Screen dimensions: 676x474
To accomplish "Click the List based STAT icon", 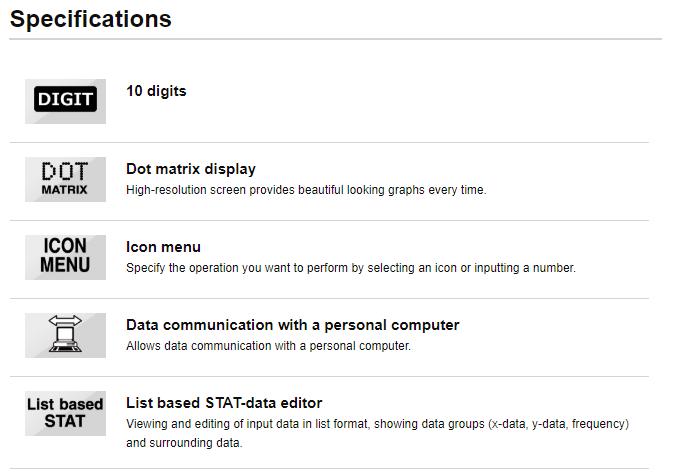I will click(65, 413).
